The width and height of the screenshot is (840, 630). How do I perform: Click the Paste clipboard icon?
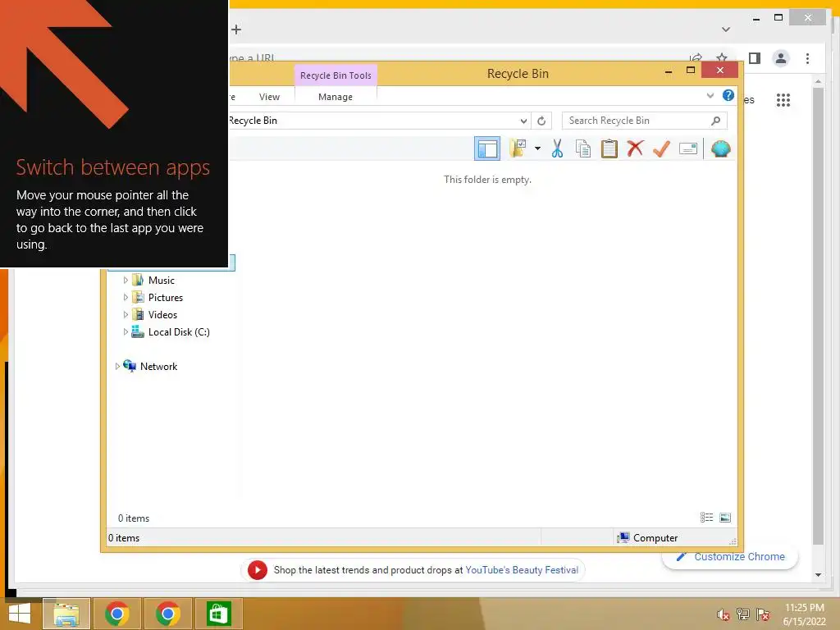609,149
